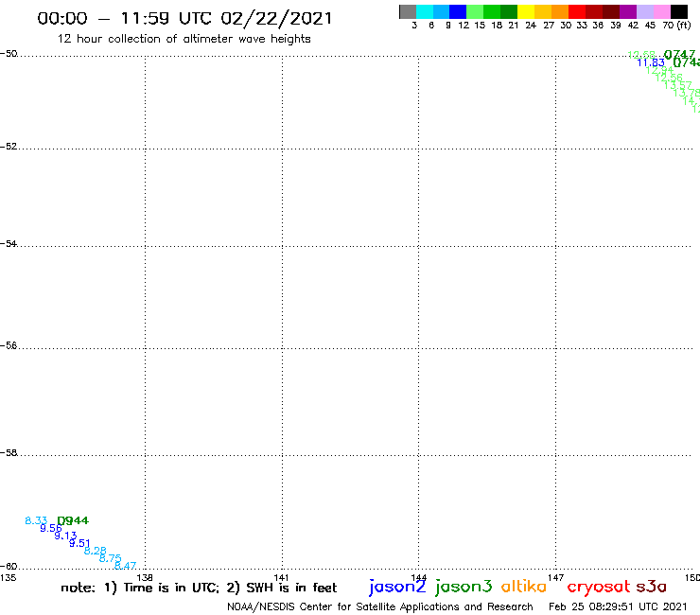Click the 'note: 1) Time is in UTC' text

[140, 588]
